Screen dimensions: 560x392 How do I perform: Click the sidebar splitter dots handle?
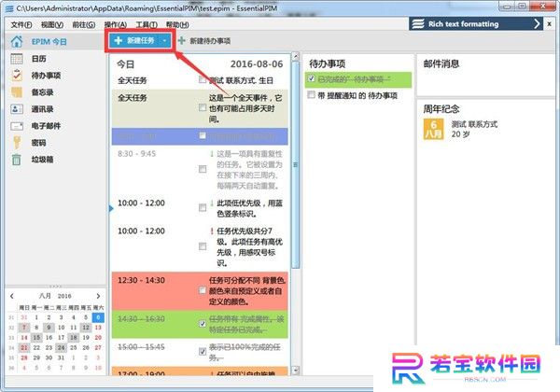(55, 287)
